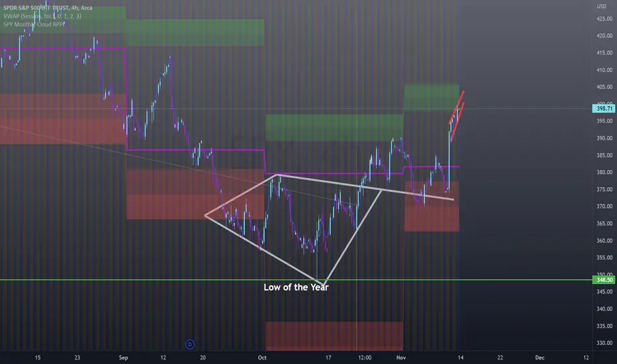Click the USD currency label

tap(601, 7)
